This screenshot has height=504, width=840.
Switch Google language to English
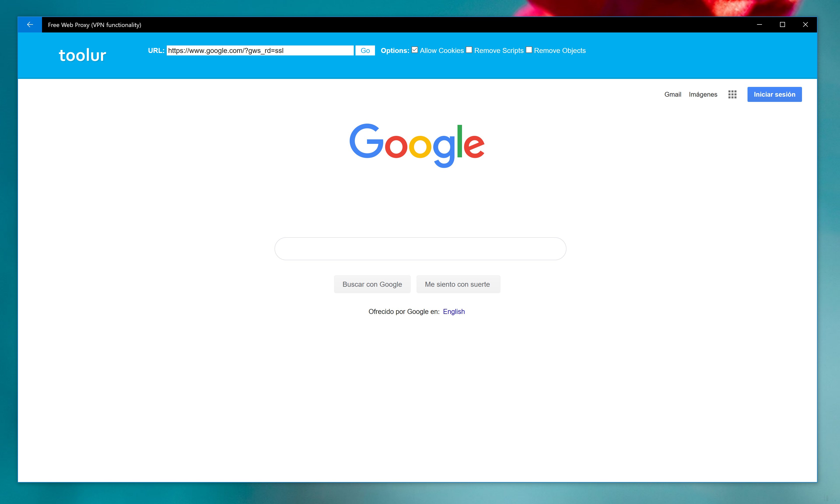pos(453,311)
